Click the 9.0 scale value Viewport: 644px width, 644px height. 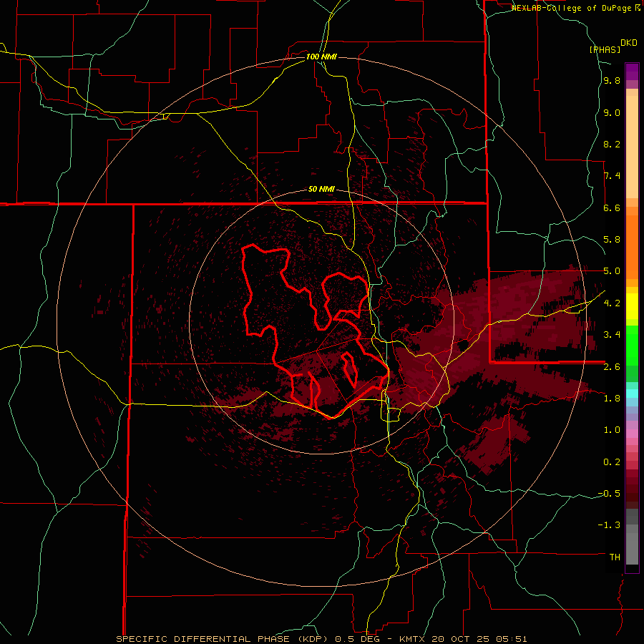[612, 113]
